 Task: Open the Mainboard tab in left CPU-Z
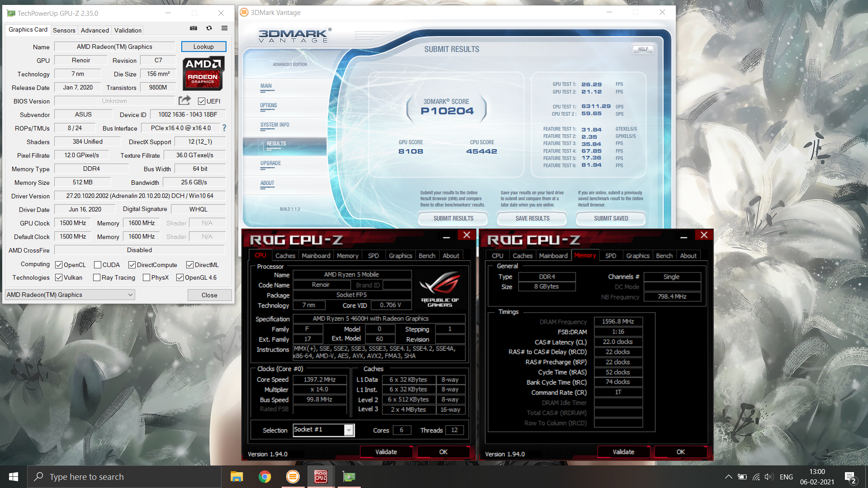point(316,256)
